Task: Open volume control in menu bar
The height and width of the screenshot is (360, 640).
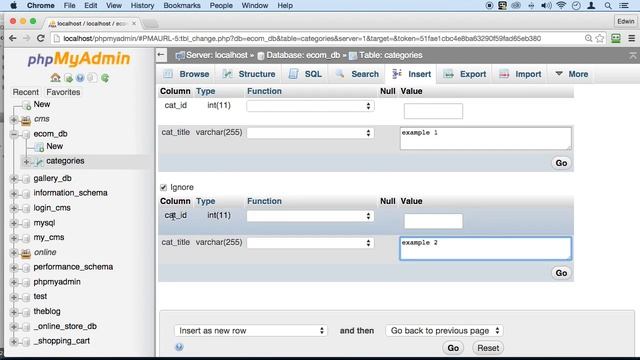Action: [546, 6]
